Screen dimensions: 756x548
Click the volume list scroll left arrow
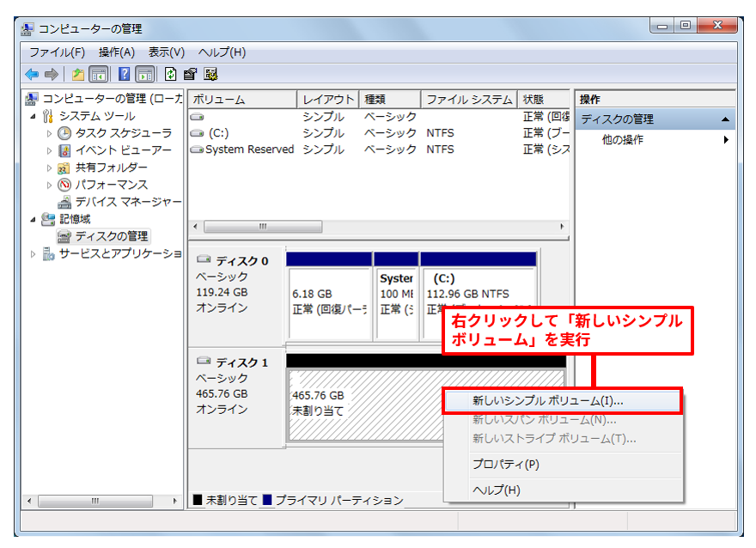195,227
